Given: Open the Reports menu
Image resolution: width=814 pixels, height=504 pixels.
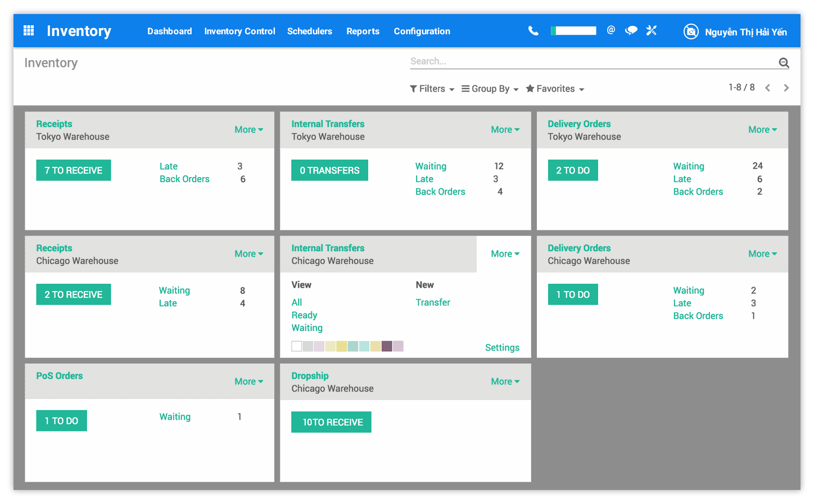Looking at the screenshot, I should 363,31.
